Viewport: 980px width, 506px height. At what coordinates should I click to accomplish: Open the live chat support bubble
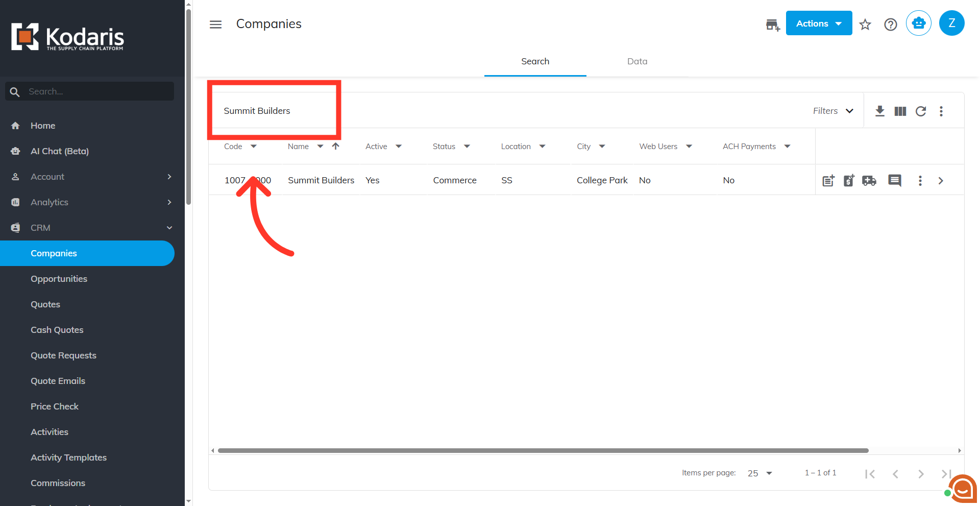[963, 489]
